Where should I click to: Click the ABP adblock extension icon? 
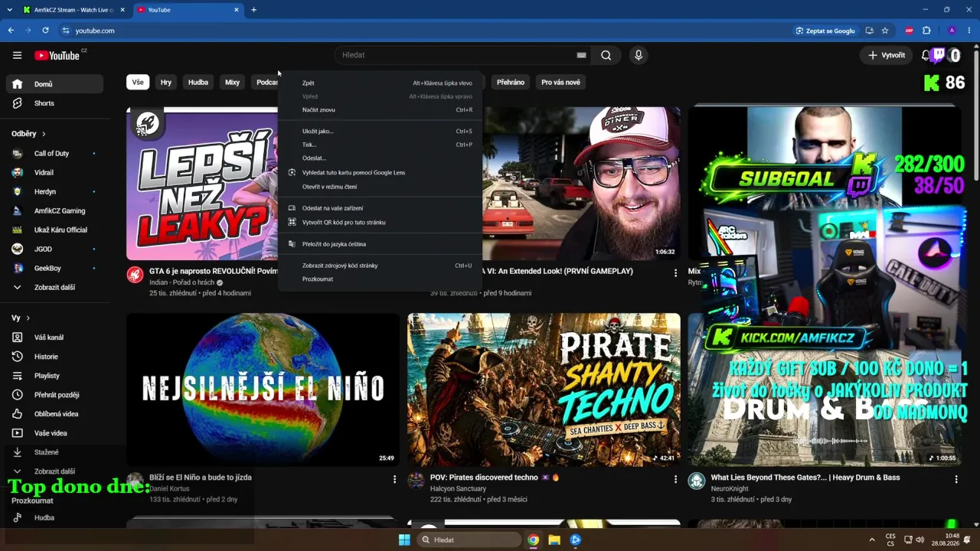tap(910, 31)
